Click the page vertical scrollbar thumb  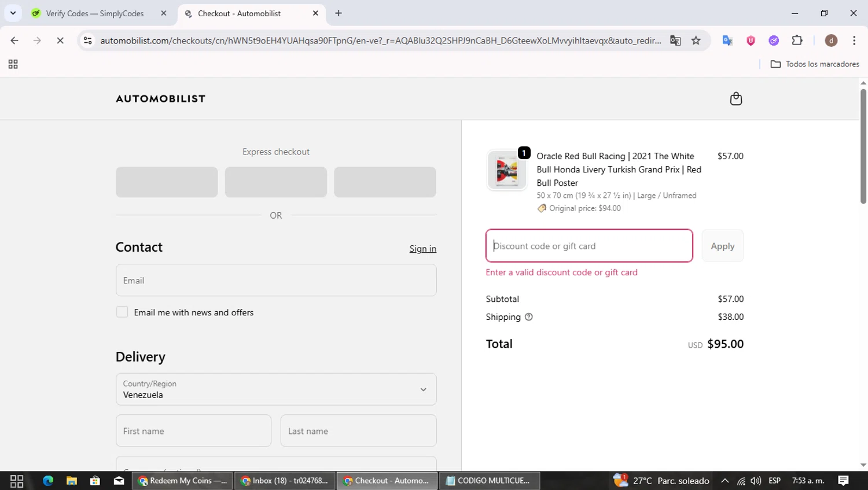pos(863,146)
